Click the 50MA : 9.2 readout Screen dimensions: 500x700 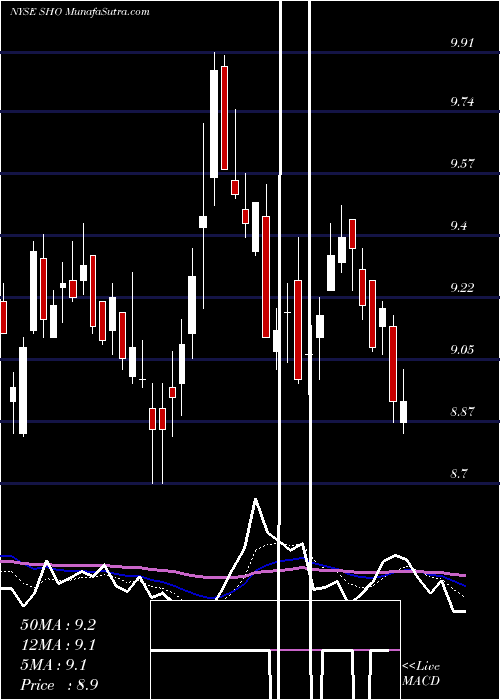(x=58, y=625)
